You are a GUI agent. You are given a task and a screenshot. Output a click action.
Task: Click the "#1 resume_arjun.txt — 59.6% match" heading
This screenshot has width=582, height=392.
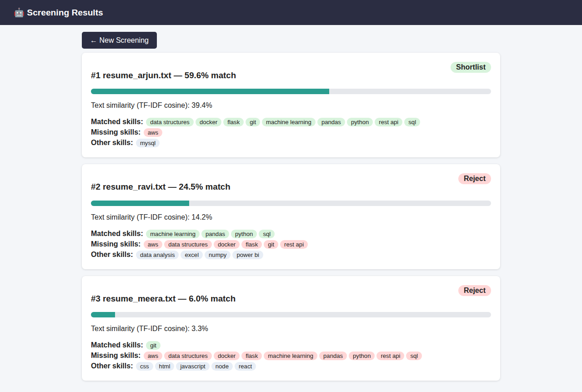[x=163, y=75]
